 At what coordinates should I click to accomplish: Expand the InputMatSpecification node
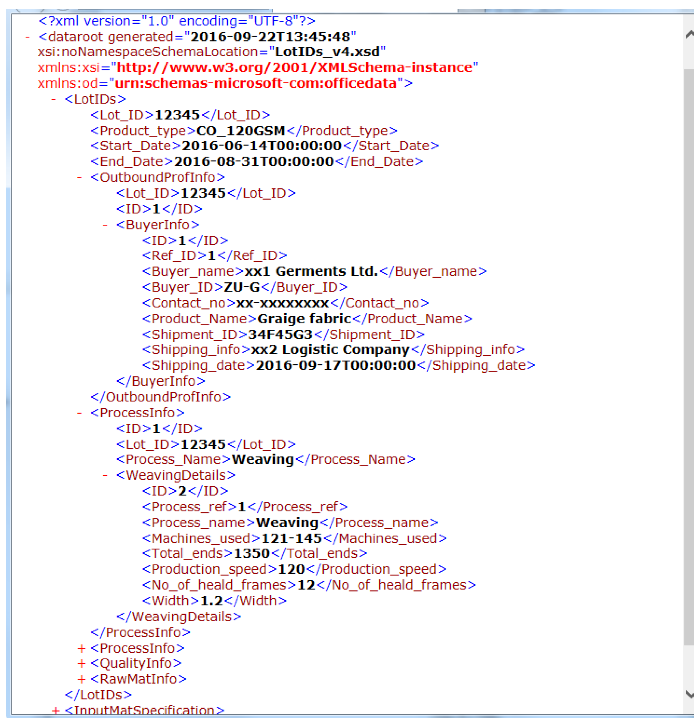click(56, 710)
